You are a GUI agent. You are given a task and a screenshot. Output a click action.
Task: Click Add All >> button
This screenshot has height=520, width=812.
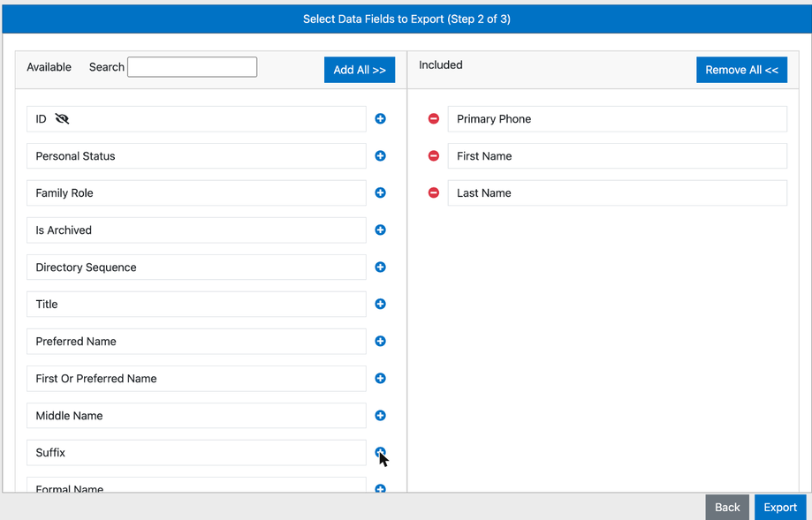coord(360,70)
